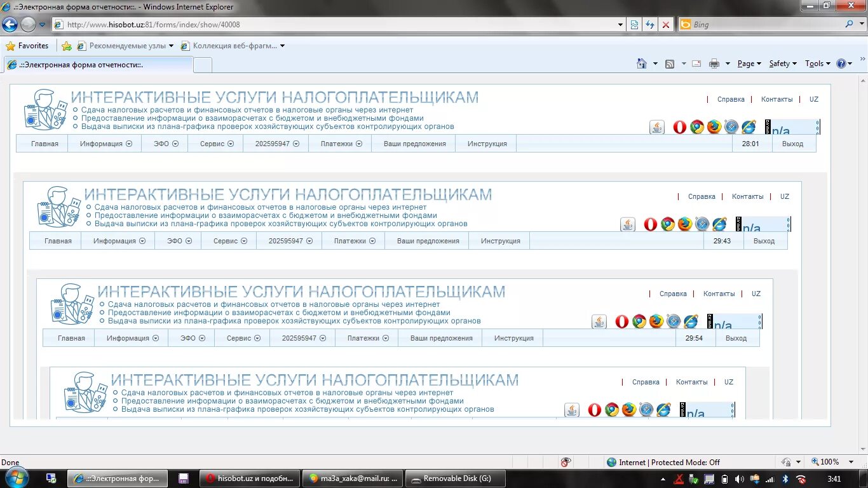Screen dimensions: 868x488
Task: Open the Tools menu
Action: click(x=817, y=64)
